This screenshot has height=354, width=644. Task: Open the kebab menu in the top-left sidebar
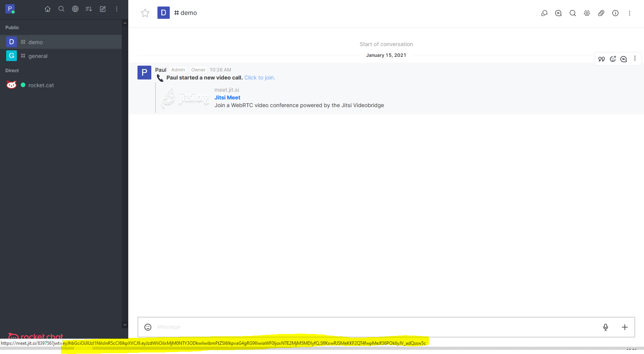tap(116, 8)
